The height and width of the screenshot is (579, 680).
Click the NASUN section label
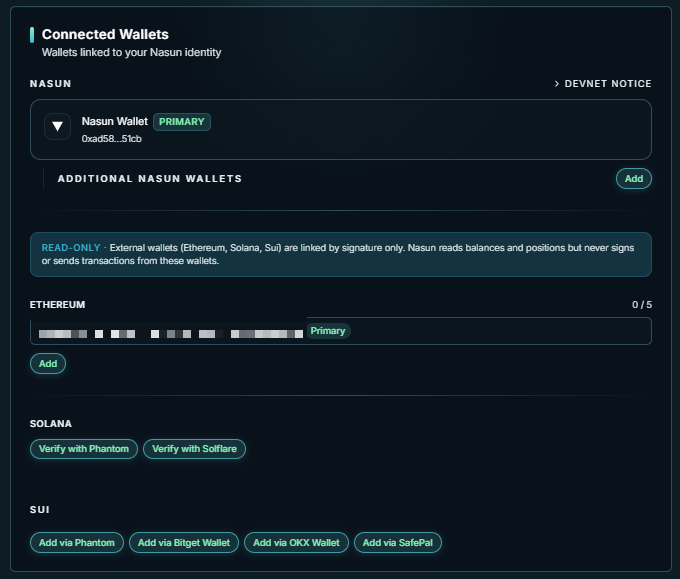(x=50, y=84)
